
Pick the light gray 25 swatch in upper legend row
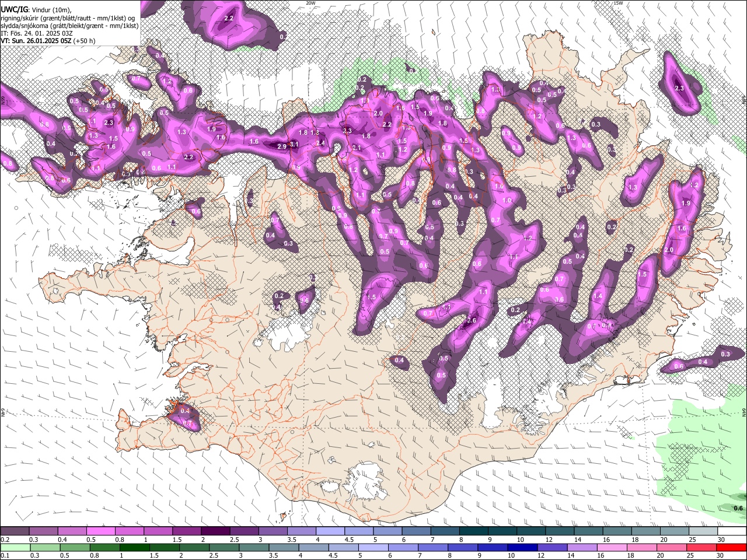(704, 531)
